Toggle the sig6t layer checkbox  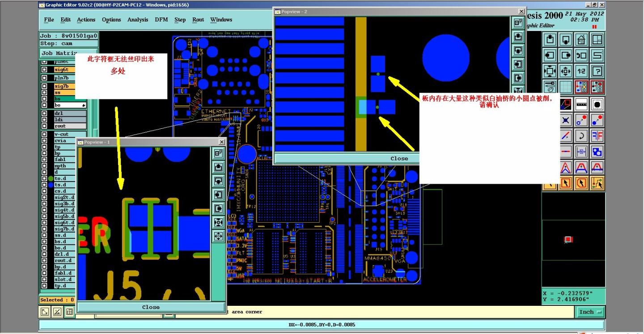point(44,69)
